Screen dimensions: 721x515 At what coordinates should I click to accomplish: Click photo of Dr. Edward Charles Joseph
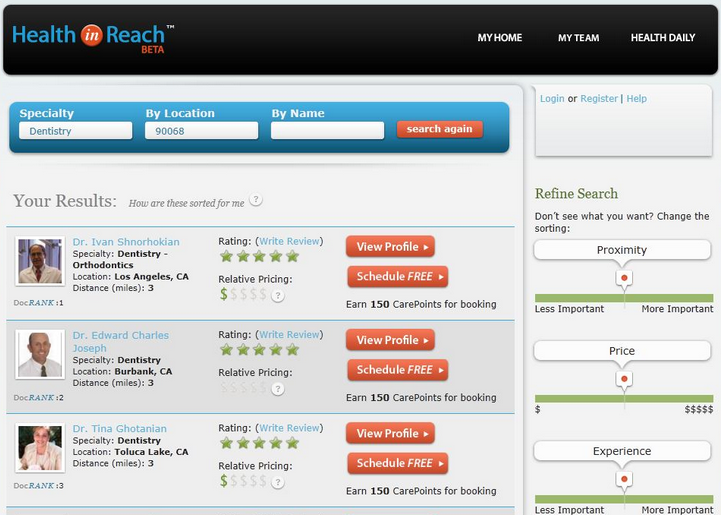(x=40, y=355)
